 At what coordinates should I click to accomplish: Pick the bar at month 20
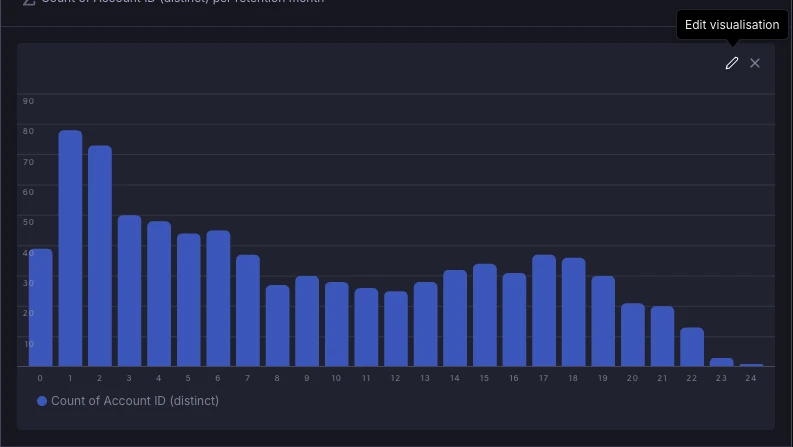(x=633, y=335)
